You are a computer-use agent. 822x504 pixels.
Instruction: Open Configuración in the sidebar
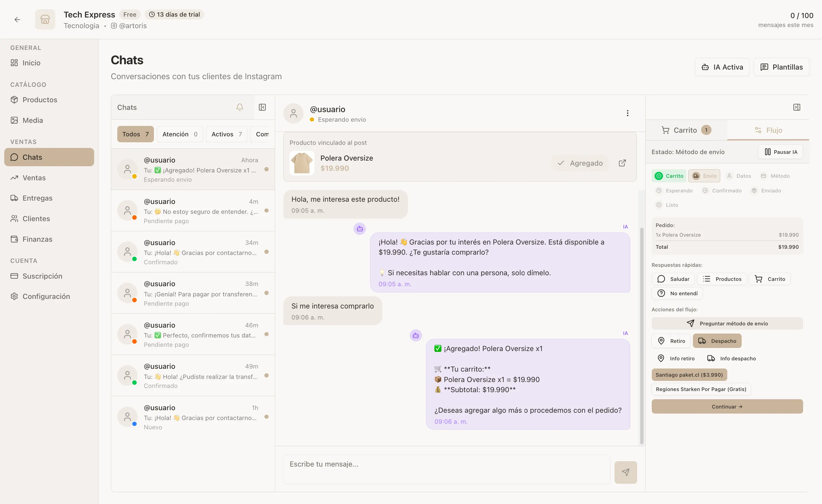pyautogui.click(x=46, y=296)
